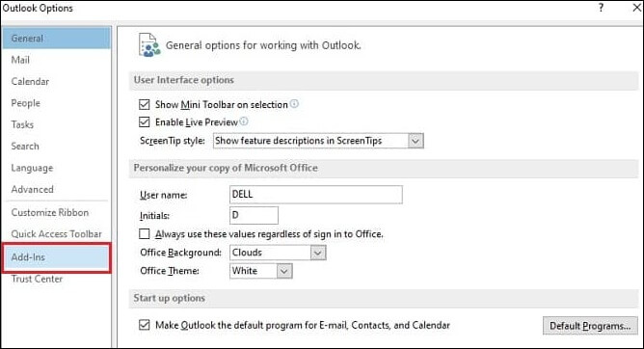Screen dimensions: 644x349
Task: Uncheck Show Mini Toolbar on selection
Action: [x=145, y=104]
